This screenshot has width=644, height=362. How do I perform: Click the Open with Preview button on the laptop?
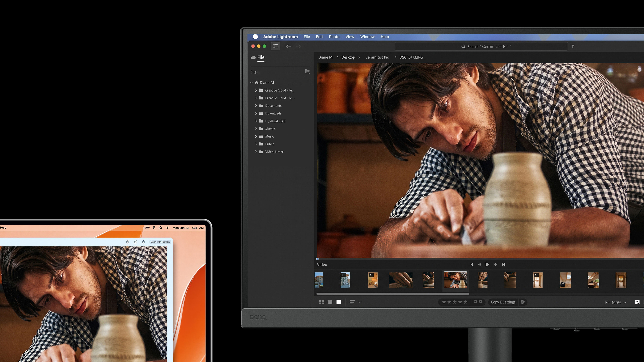coord(160,242)
